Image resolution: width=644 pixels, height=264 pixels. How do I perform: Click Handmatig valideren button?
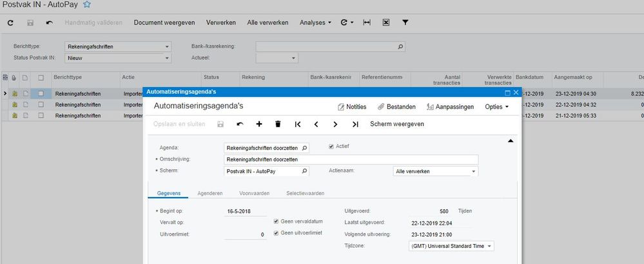point(93,23)
